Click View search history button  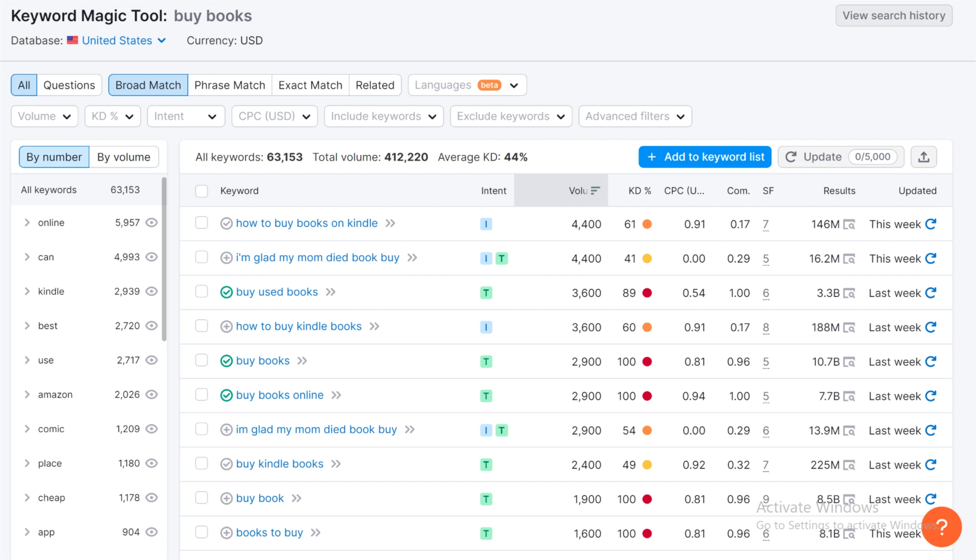click(x=894, y=16)
